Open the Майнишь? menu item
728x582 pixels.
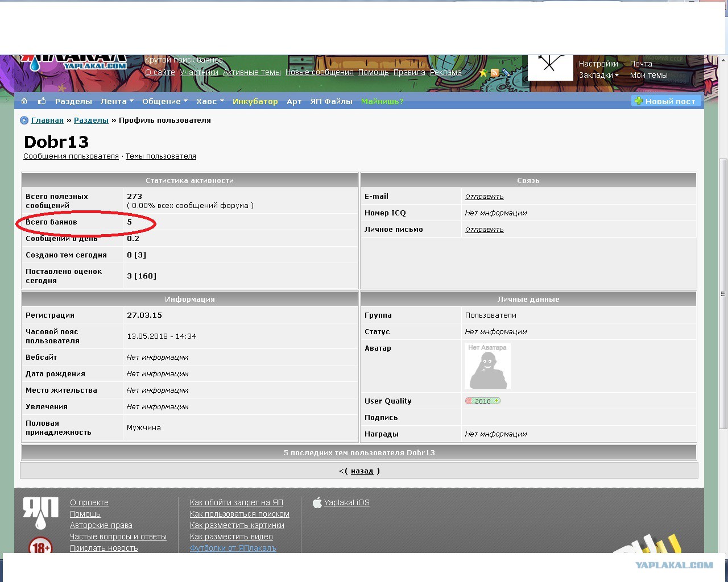[x=382, y=101]
